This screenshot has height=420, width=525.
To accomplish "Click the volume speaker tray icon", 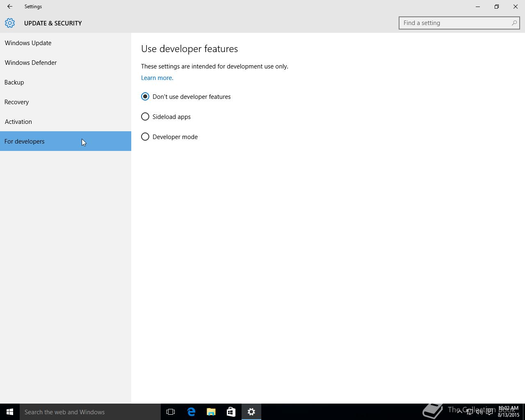I will [479, 412].
